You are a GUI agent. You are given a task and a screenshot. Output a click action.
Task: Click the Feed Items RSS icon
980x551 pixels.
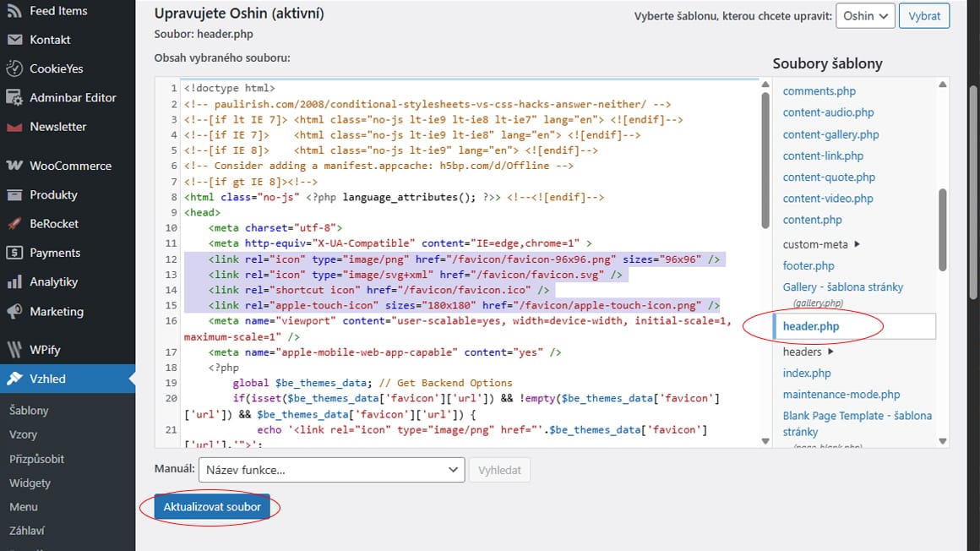coord(14,11)
